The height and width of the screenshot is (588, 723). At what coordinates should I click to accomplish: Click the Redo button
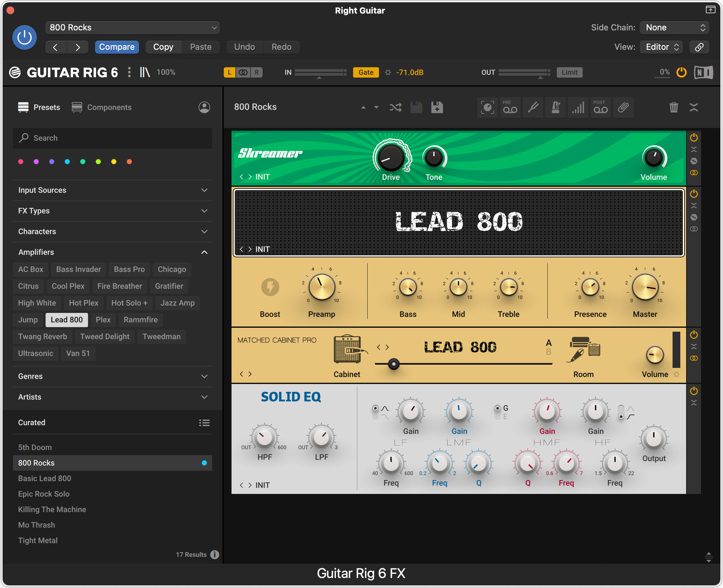click(x=281, y=47)
